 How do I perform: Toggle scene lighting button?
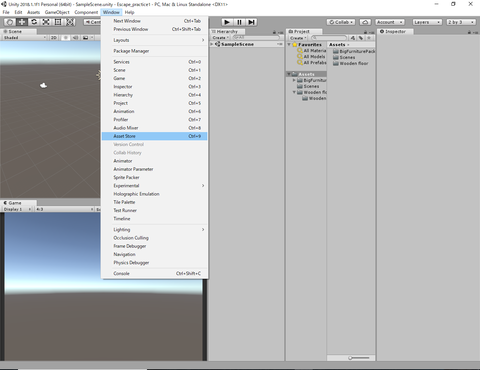point(66,38)
